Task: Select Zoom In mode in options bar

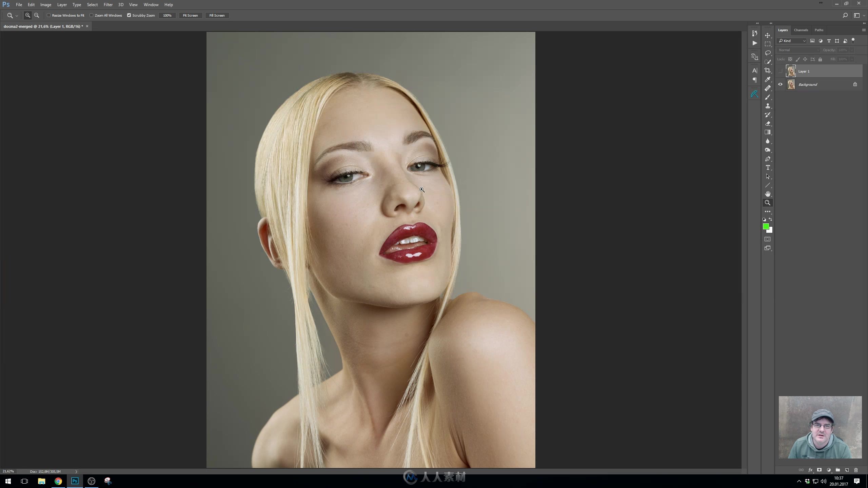Action: (28, 15)
